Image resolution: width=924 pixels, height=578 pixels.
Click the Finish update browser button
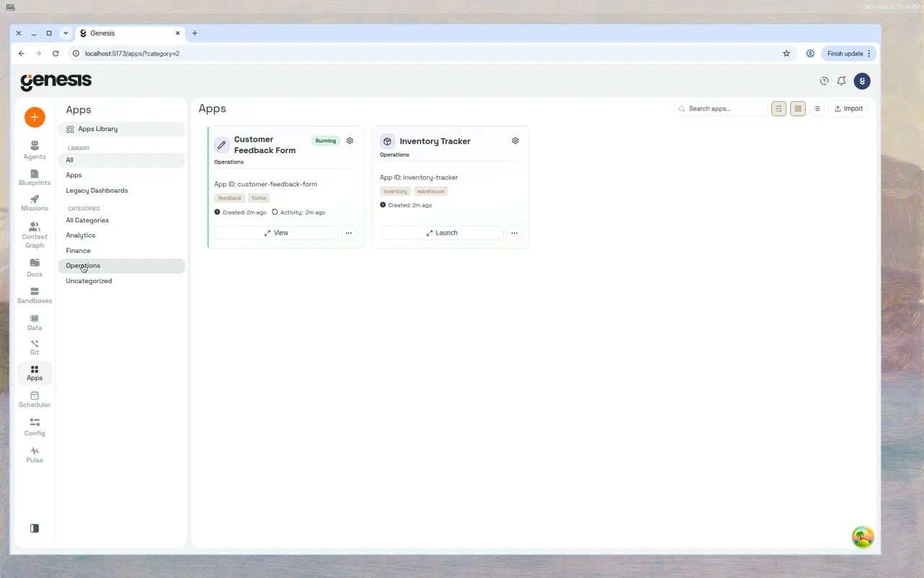848,53
